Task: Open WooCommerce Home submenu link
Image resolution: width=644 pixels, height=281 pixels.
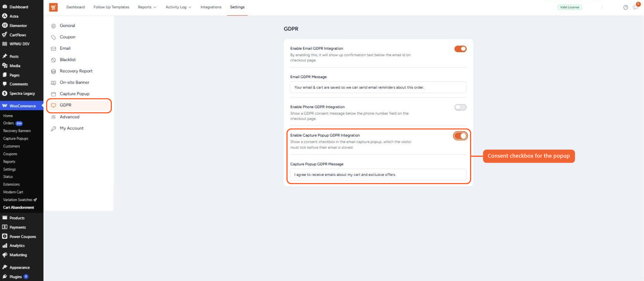Action: coord(8,116)
